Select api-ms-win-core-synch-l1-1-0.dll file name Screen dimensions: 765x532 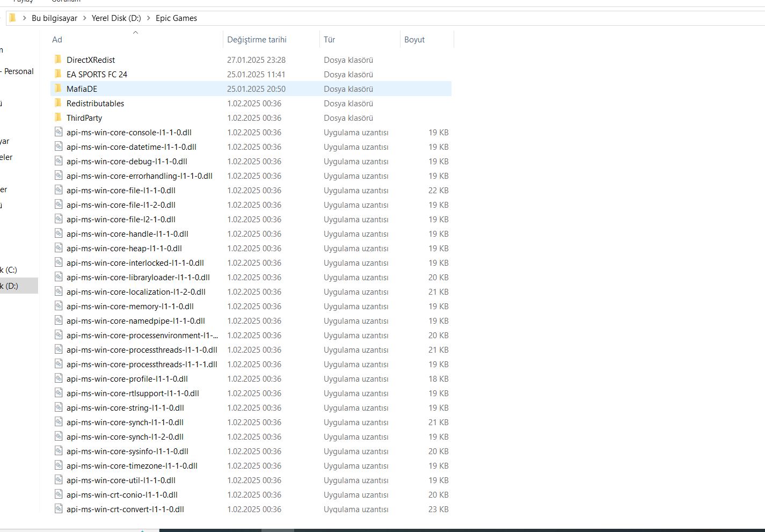125,422
